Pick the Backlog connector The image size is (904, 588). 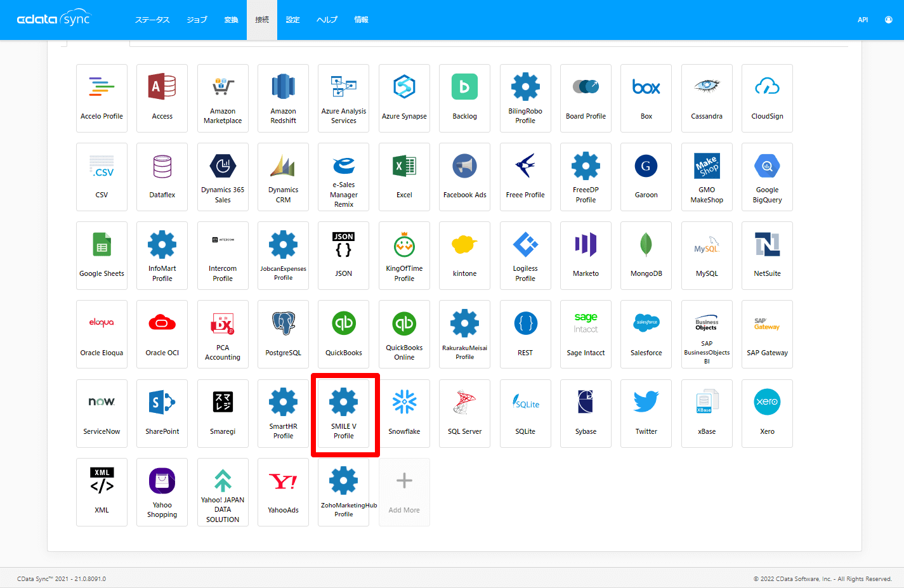click(x=464, y=98)
